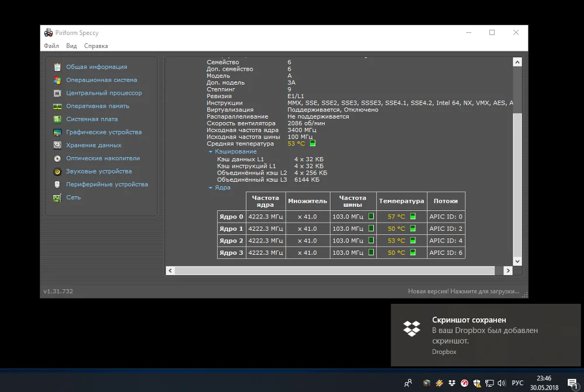Click the mouse icon for Периферийные устройства
This screenshot has width=584, height=392.
click(x=57, y=185)
